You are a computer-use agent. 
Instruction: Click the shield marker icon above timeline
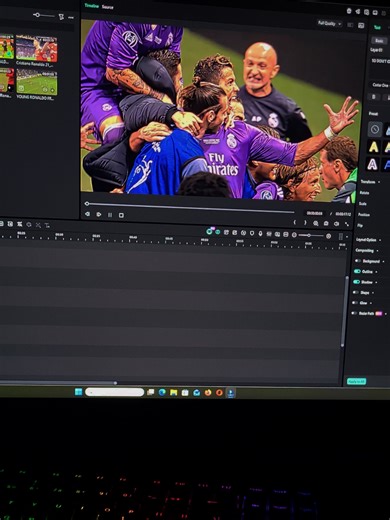coord(252,233)
